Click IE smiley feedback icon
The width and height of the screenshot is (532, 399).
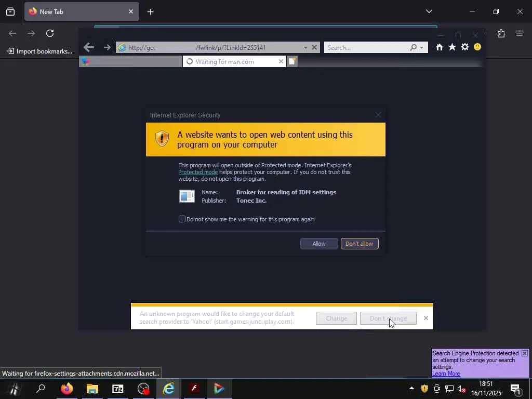tap(477, 47)
